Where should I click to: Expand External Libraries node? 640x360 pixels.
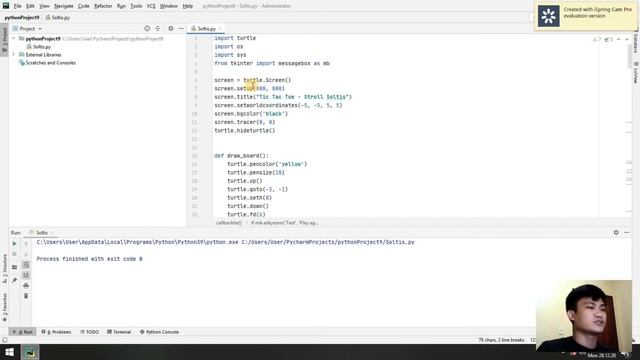point(13,55)
